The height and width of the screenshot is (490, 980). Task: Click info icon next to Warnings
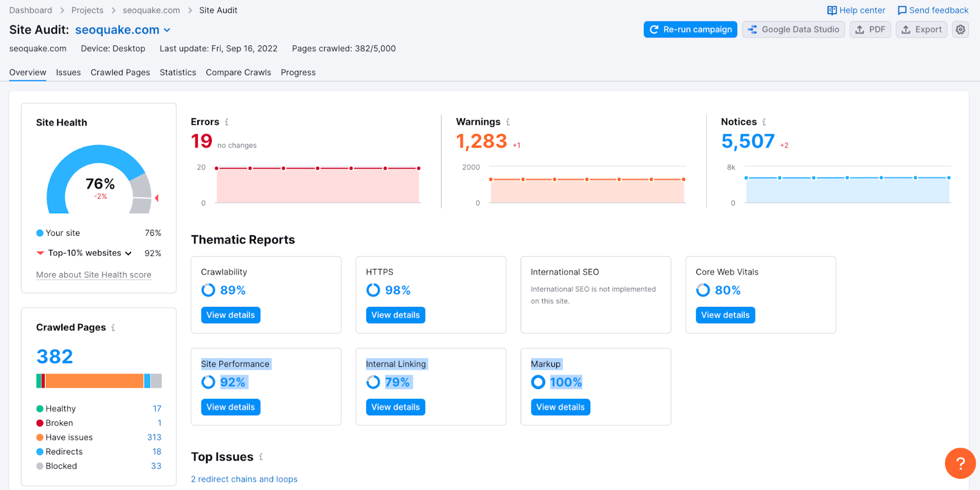[508, 122]
